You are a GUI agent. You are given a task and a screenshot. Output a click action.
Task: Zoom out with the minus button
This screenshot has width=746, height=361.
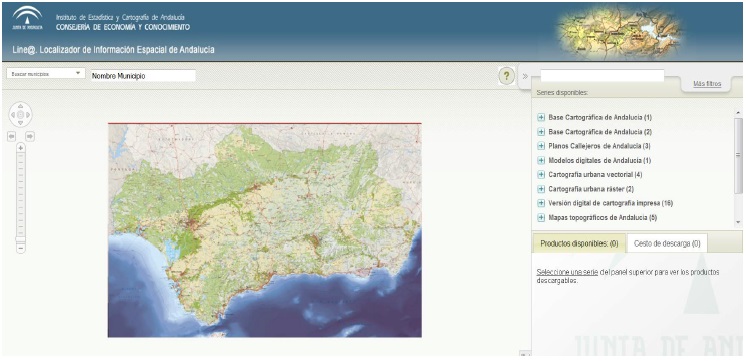pos(20,248)
